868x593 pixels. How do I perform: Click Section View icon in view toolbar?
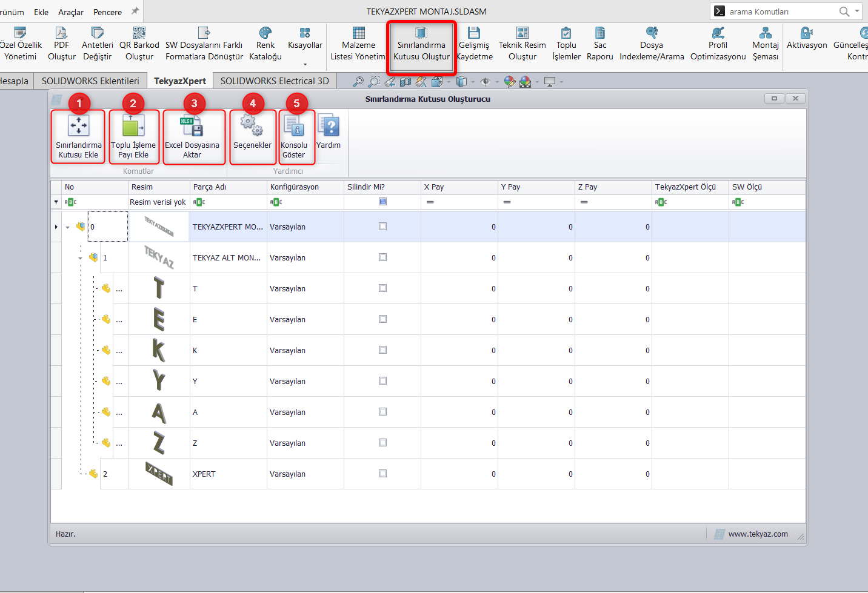pos(406,81)
